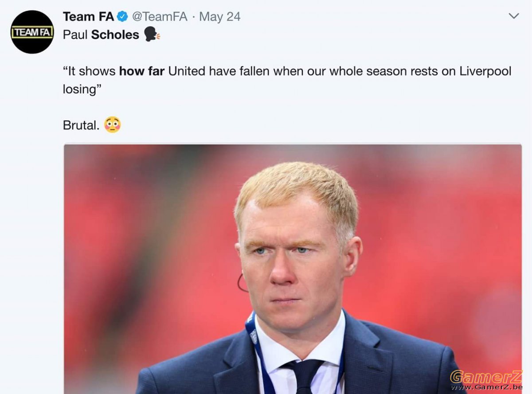Click the blue verified badge
Image resolution: width=532 pixels, height=394 pixels.
tap(122, 17)
